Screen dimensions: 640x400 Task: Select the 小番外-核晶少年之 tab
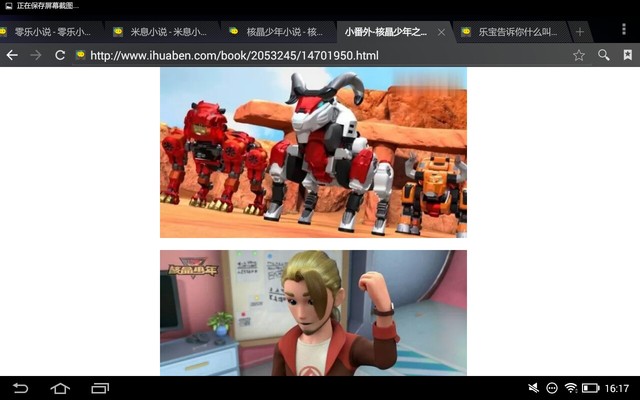386,32
